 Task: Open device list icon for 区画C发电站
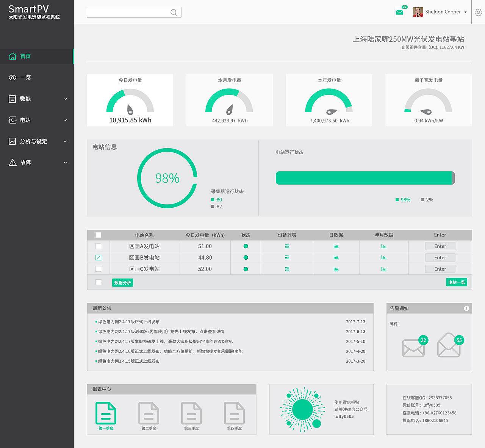click(287, 269)
